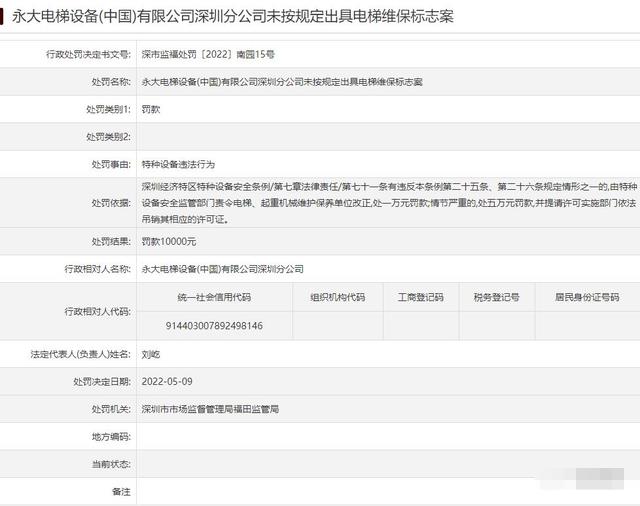The height and width of the screenshot is (506, 640).
Task: Click the legal representative name 刘屹
Action: coord(153,355)
